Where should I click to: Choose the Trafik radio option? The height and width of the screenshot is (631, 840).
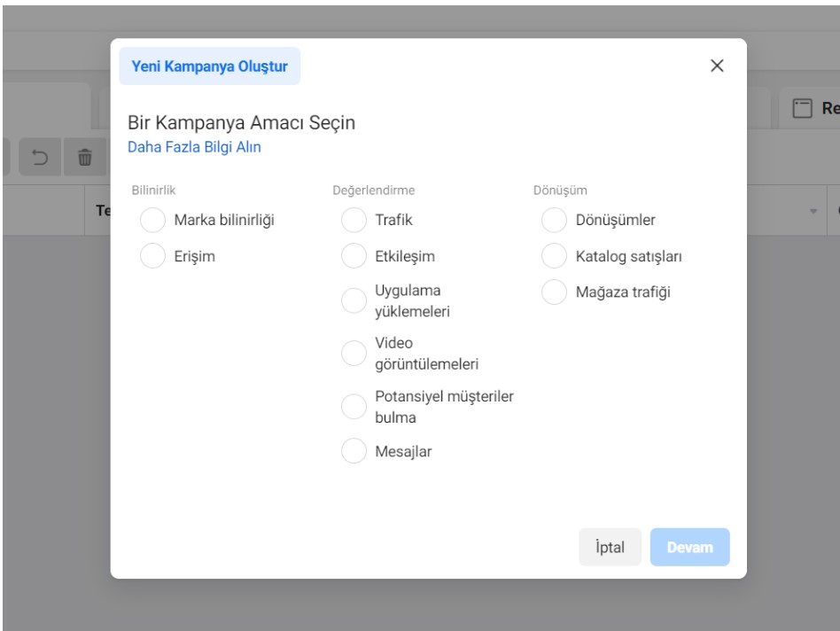click(x=354, y=220)
